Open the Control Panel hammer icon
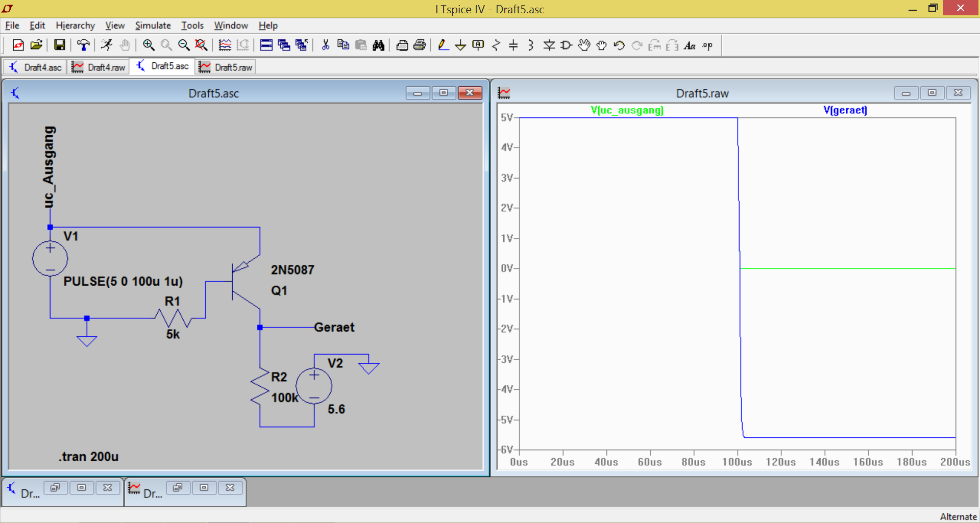980x523 pixels. (83, 45)
